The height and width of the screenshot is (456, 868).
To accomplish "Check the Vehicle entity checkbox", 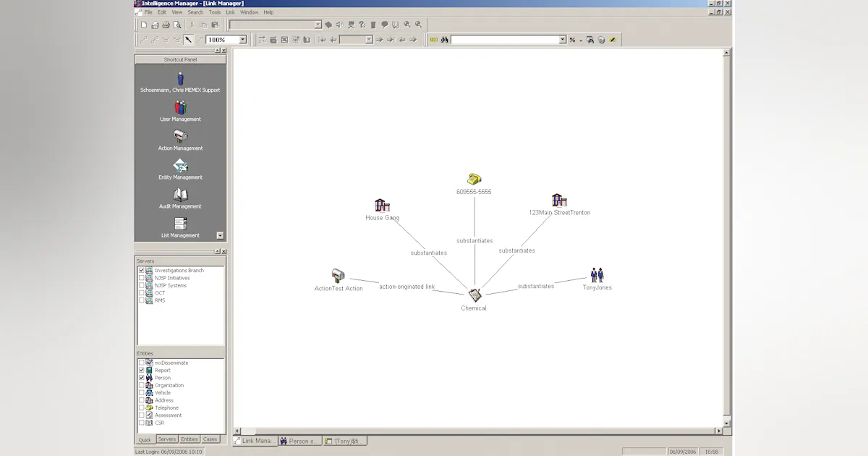I will point(142,393).
